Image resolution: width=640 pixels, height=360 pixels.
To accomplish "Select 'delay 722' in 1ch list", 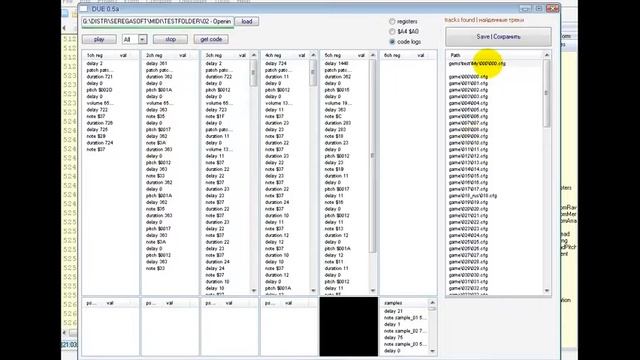I will pyautogui.click(x=97, y=110).
